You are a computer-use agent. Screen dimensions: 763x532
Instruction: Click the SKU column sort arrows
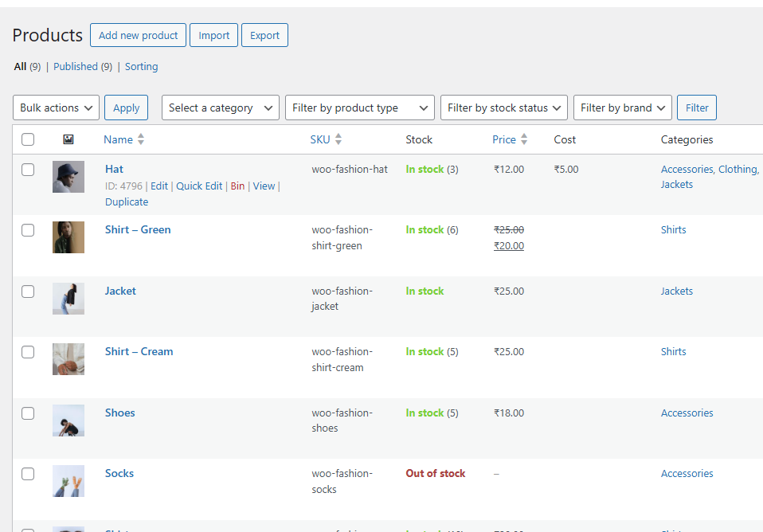point(338,139)
